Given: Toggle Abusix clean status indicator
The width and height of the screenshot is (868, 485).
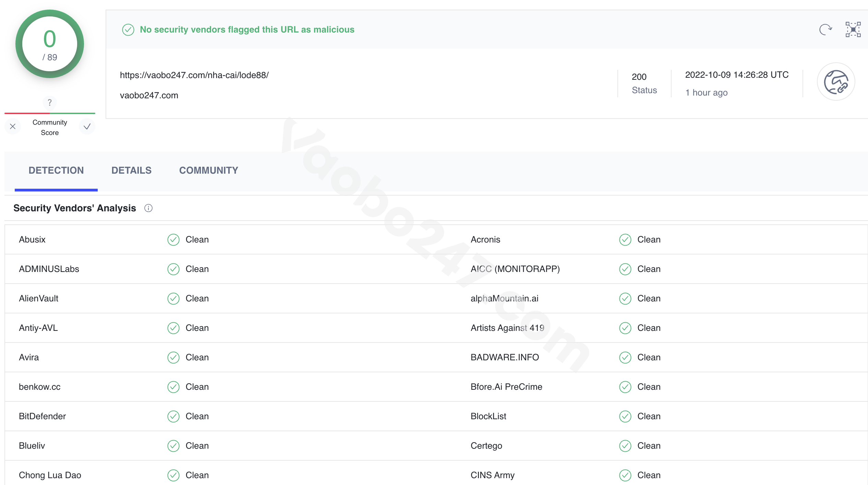Looking at the screenshot, I should pos(172,239).
